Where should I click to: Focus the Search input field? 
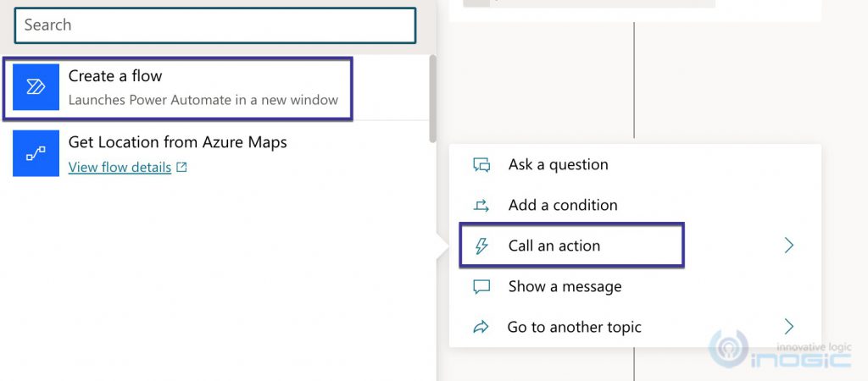[x=215, y=25]
